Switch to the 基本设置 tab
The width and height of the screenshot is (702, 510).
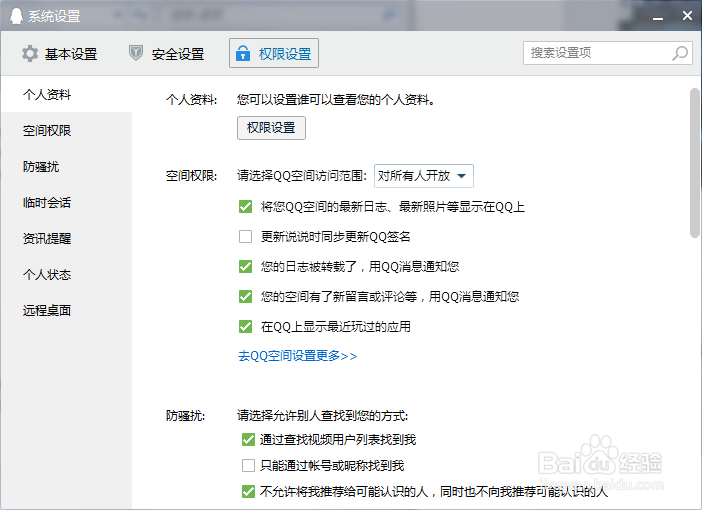point(60,54)
